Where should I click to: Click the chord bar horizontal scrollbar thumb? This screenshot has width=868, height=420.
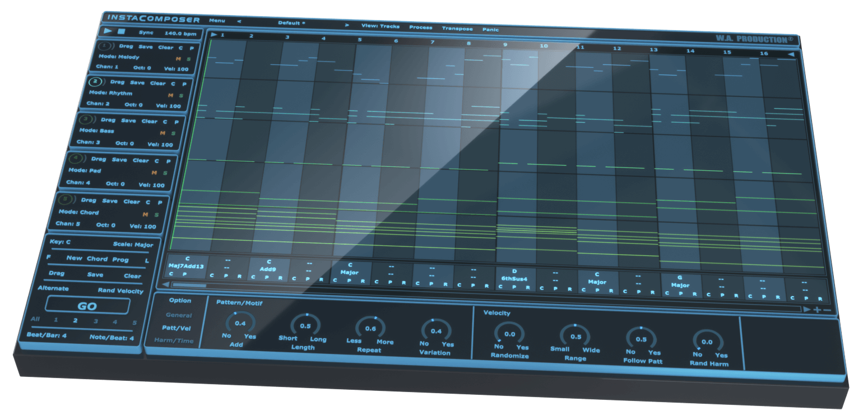pos(189,285)
